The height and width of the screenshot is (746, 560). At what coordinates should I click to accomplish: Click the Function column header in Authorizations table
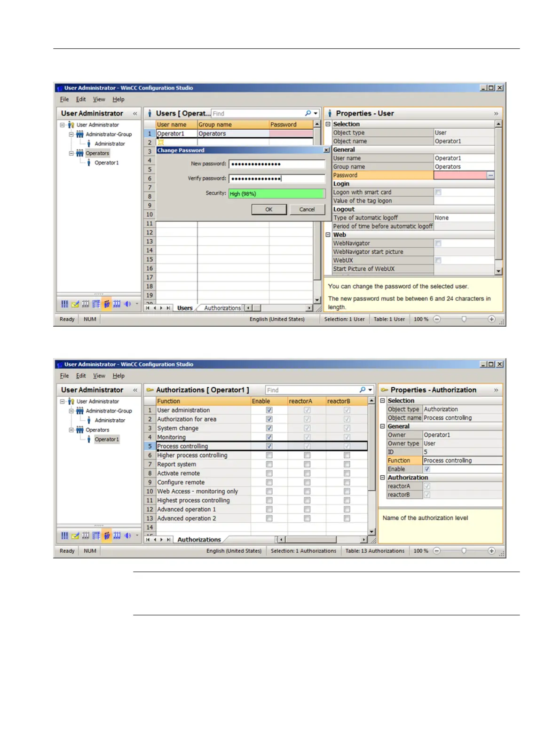(203, 401)
